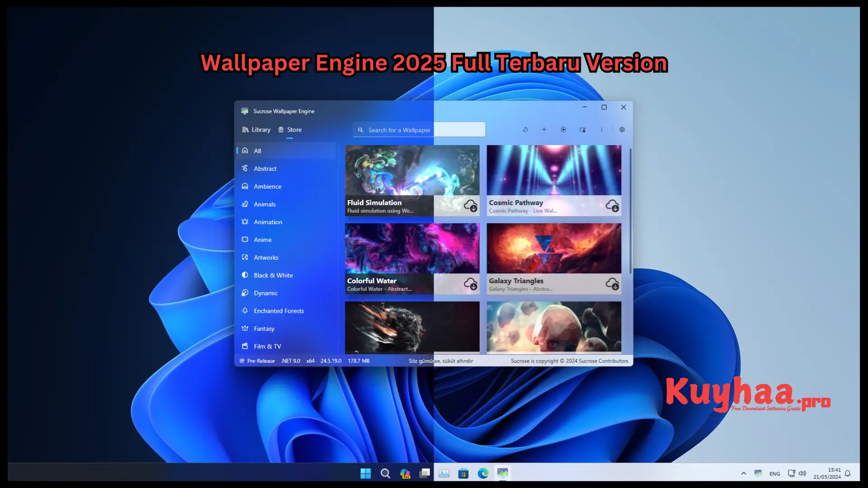Select the screen preview icon beside the play button
The width and height of the screenshot is (868, 488).
coord(583,130)
